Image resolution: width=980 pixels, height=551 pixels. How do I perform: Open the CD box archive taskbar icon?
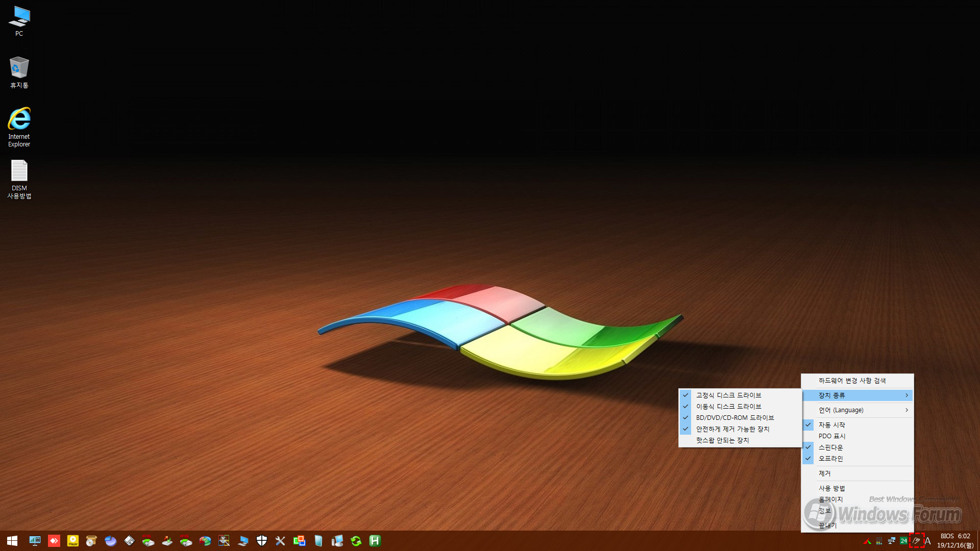coord(91,541)
